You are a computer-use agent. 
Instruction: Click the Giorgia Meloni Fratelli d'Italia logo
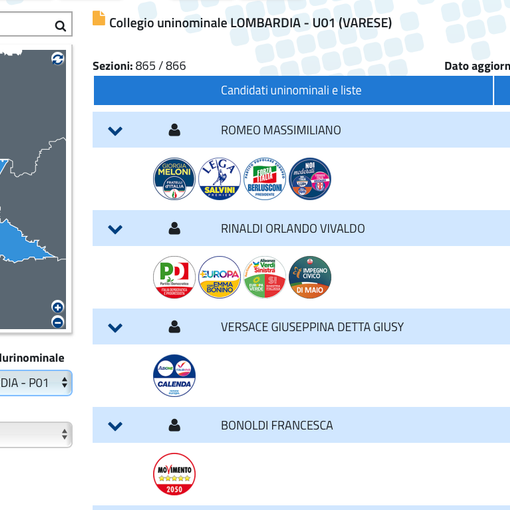pyautogui.click(x=174, y=179)
